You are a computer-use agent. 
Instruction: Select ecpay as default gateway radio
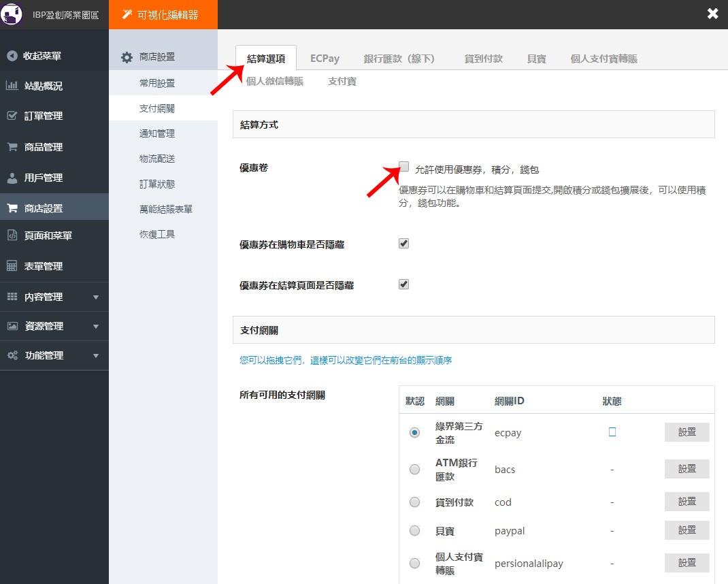pos(414,432)
